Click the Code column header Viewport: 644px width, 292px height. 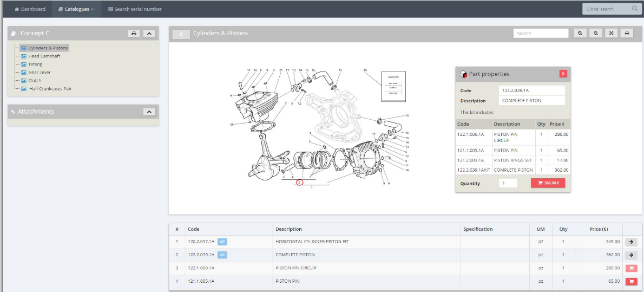click(193, 229)
